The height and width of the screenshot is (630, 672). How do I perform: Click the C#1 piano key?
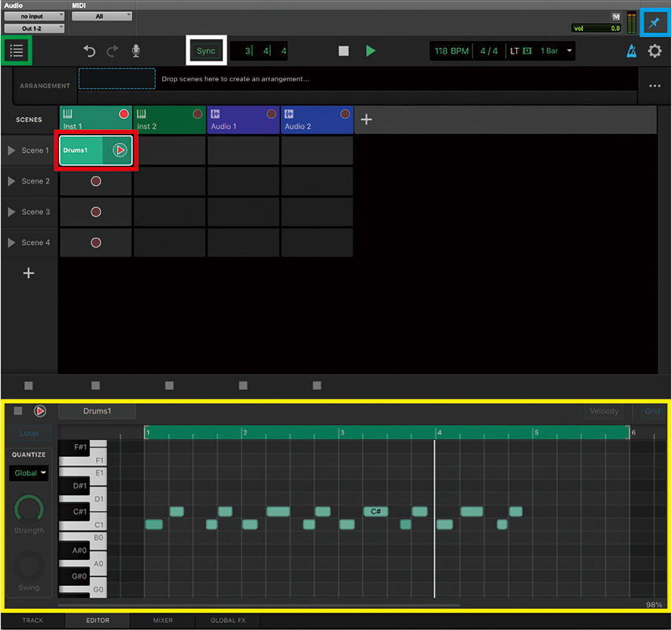75,512
